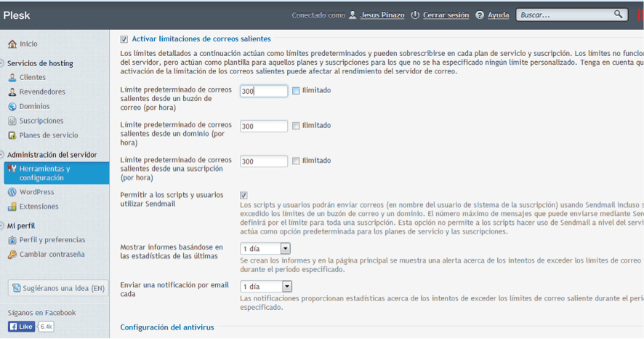Click the buzón de correo limit field

coord(264,91)
